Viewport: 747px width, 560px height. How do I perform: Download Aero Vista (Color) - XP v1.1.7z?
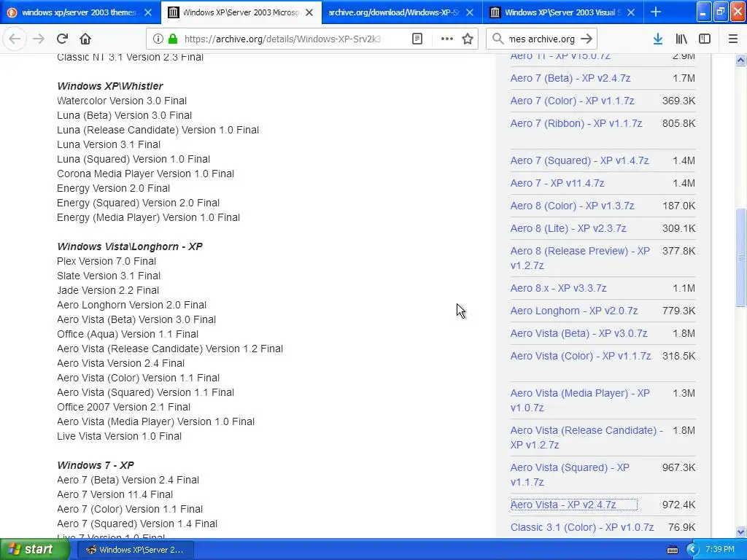point(581,356)
